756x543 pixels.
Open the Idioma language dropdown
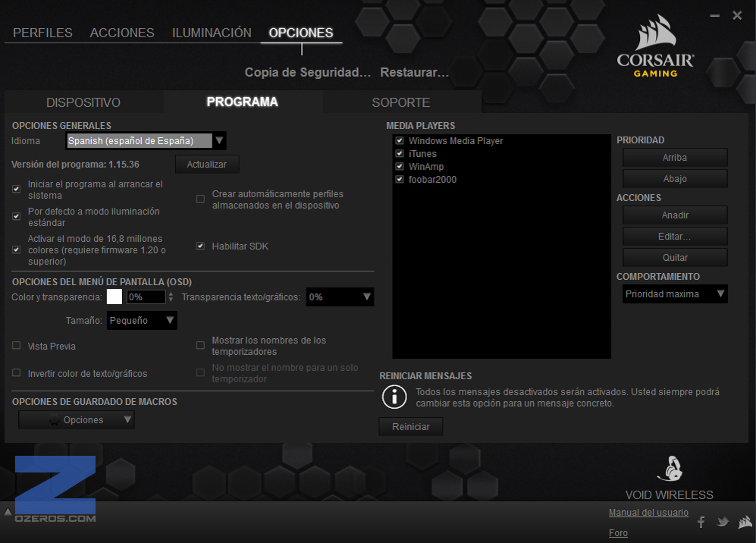pos(146,141)
